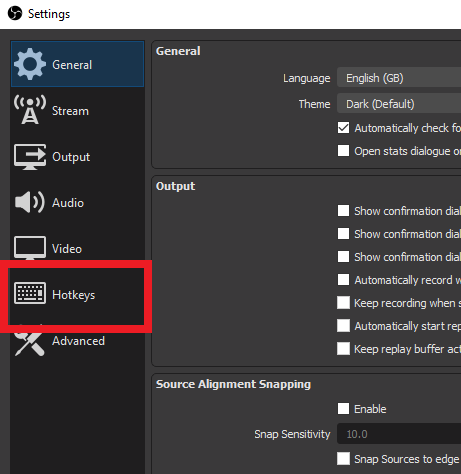
Task: Click the OBS logo in title bar
Action: [15, 14]
